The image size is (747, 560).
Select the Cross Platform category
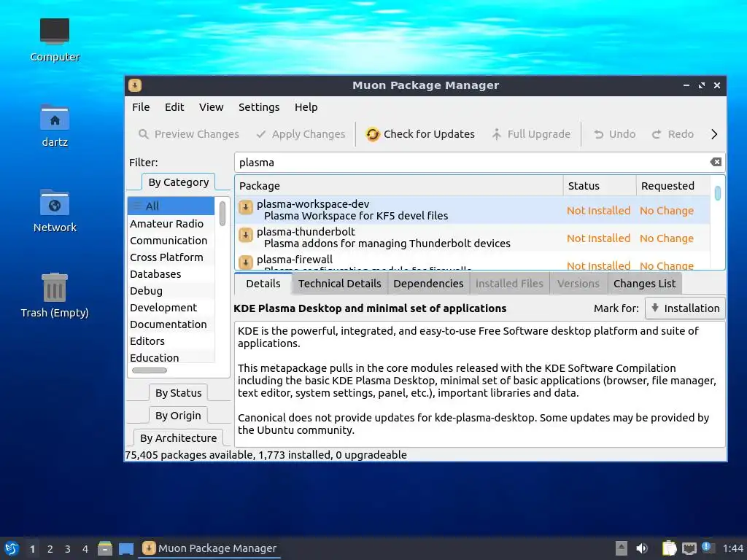click(x=171, y=257)
